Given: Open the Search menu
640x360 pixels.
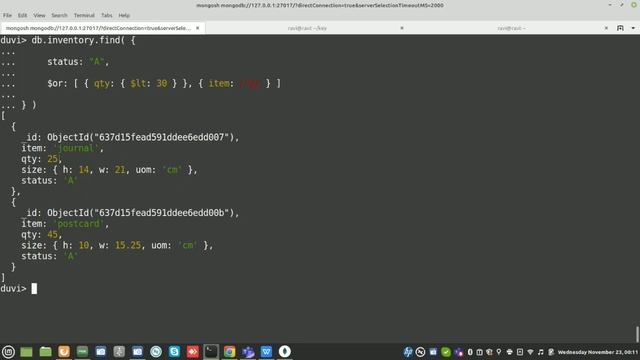Looking at the screenshot, I should tap(59, 16).
